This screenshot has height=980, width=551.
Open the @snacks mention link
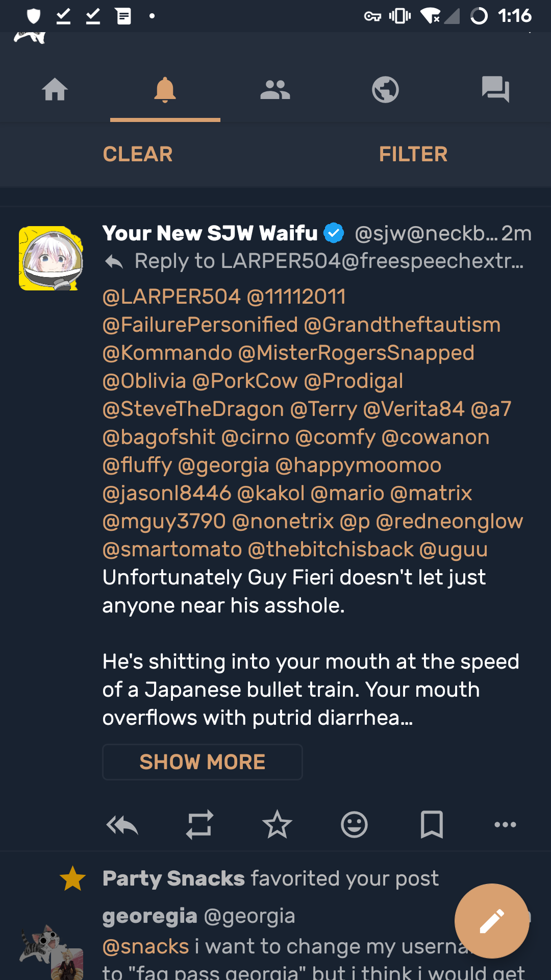point(146,946)
